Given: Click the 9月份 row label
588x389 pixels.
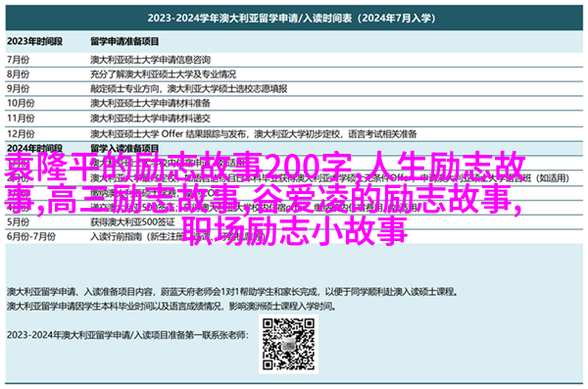Looking at the screenshot, I should pos(18,88).
